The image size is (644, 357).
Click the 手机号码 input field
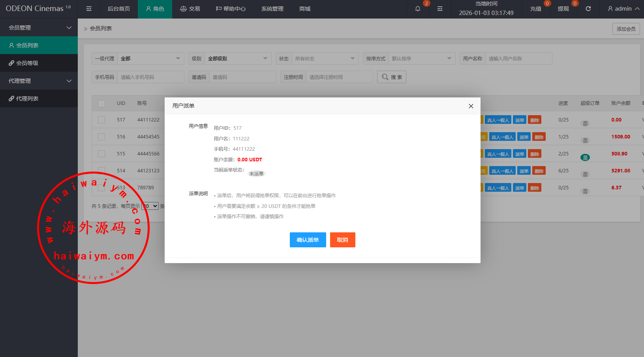click(151, 77)
